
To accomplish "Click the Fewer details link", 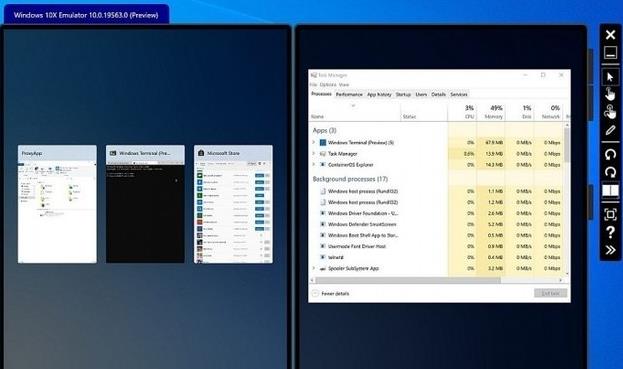I will click(335, 294).
